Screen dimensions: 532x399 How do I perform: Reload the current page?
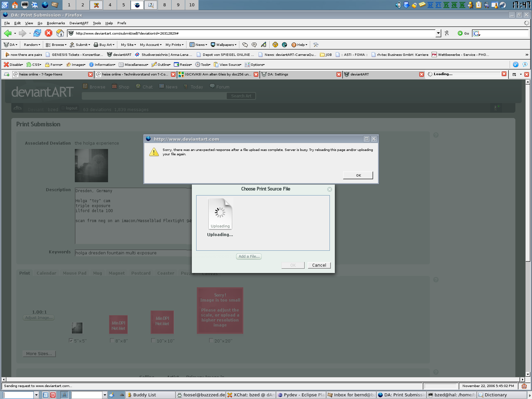(x=37, y=33)
